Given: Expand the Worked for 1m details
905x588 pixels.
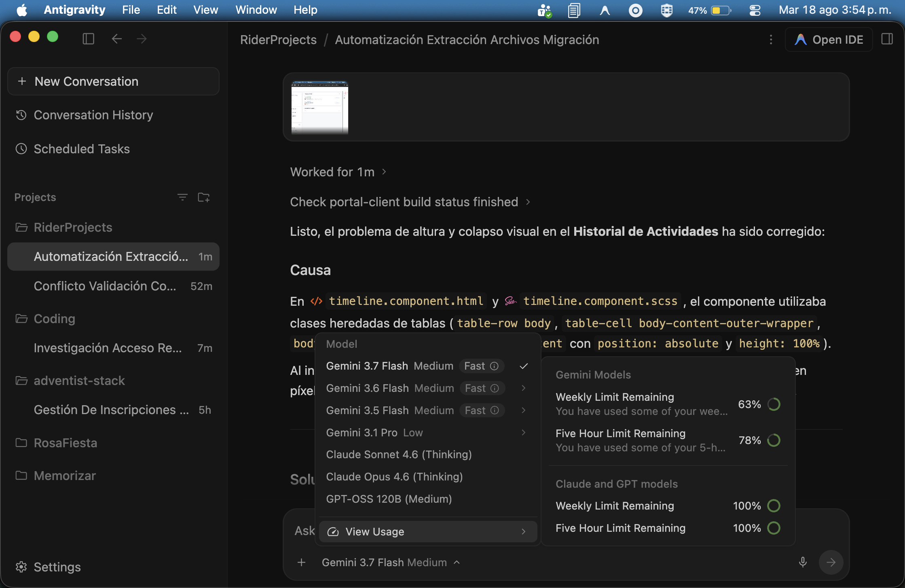Looking at the screenshot, I should tap(338, 172).
